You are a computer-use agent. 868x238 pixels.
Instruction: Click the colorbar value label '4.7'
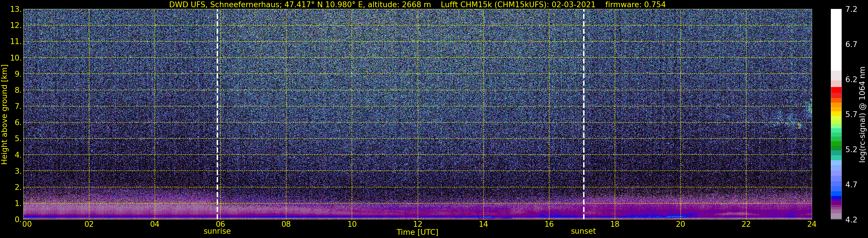[x=851, y=185]
